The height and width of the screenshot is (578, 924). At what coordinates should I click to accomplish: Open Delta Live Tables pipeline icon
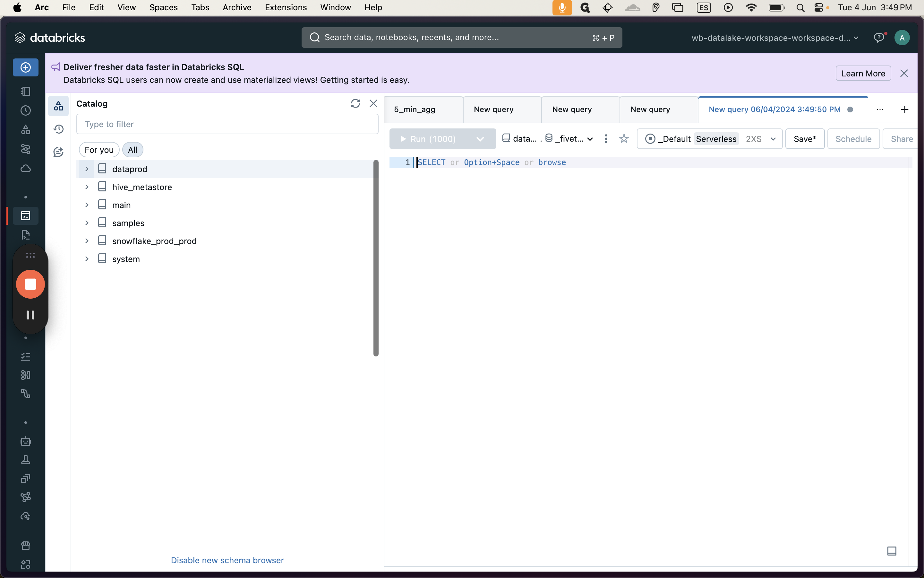point(26,394)
